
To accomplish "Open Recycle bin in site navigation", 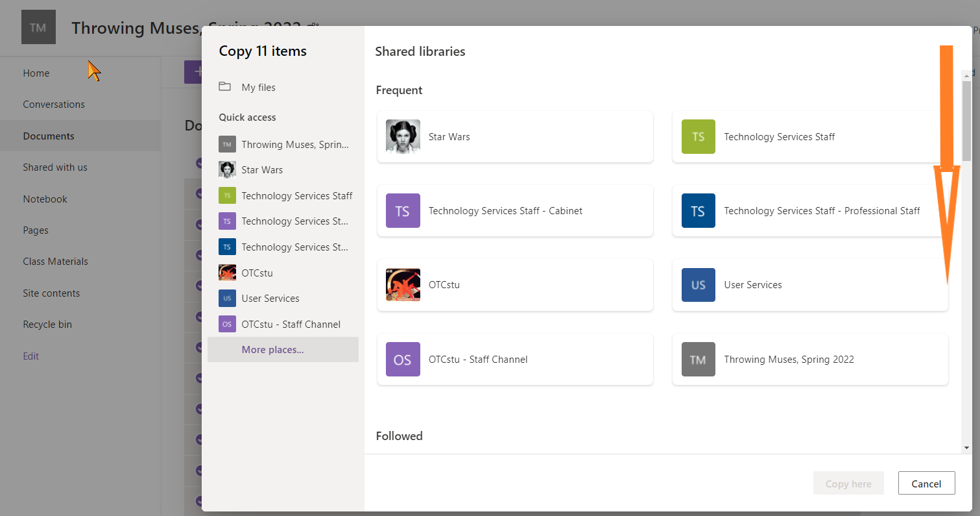I will 47,325.
